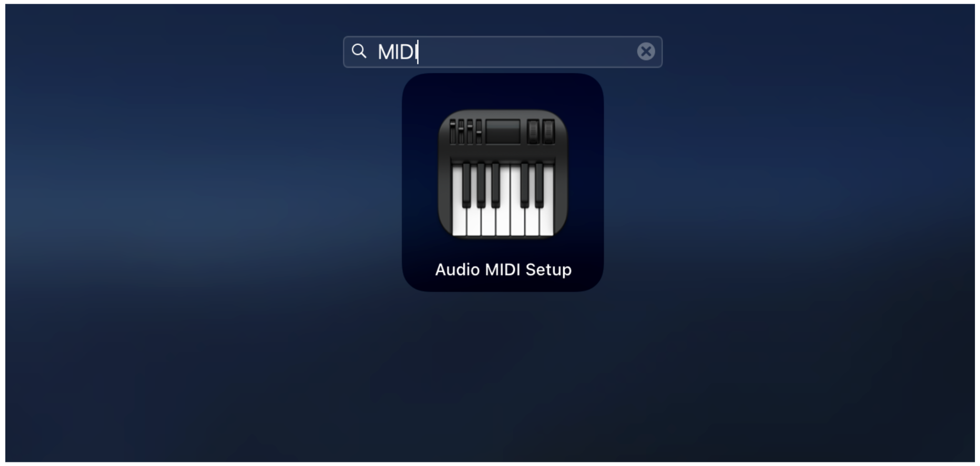Focus the Launchpad search field
The height and width of the screenshot is (466, 980).
pyautogui.click(x=503, y=52)
